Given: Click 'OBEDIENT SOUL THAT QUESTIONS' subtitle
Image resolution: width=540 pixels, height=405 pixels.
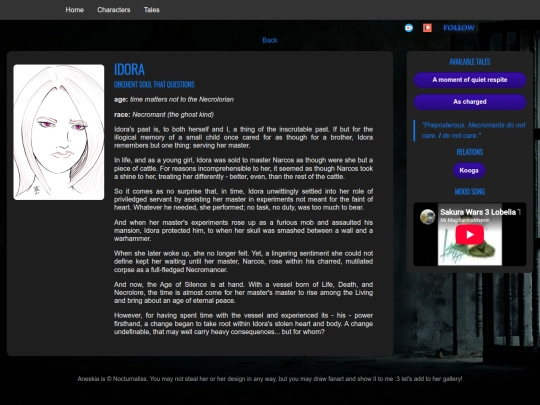Looking at the screenshot, I should point(154,85).
